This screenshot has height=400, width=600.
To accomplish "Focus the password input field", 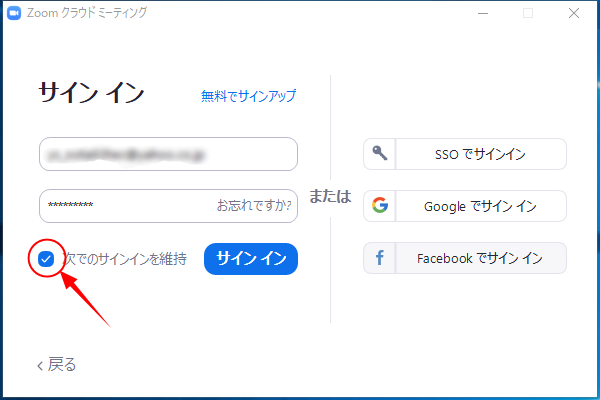I will pyautogui.click(x=168, y=206).
